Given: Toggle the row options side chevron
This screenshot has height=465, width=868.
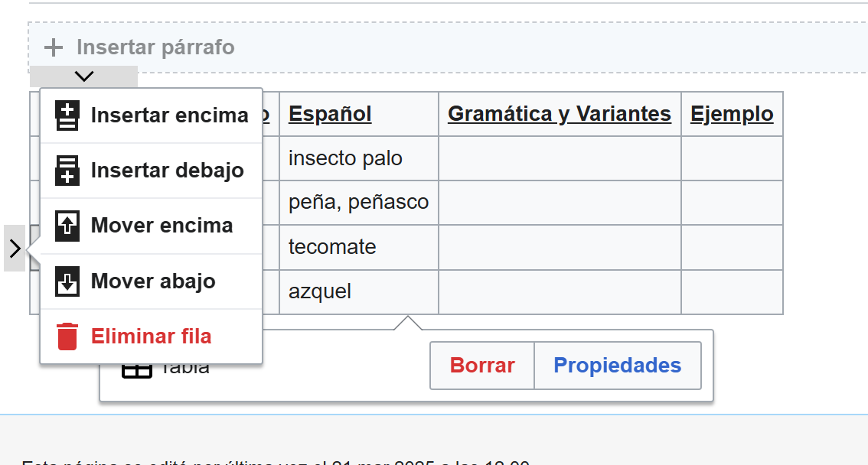Looking at the screenshot, I should (15, 248).
